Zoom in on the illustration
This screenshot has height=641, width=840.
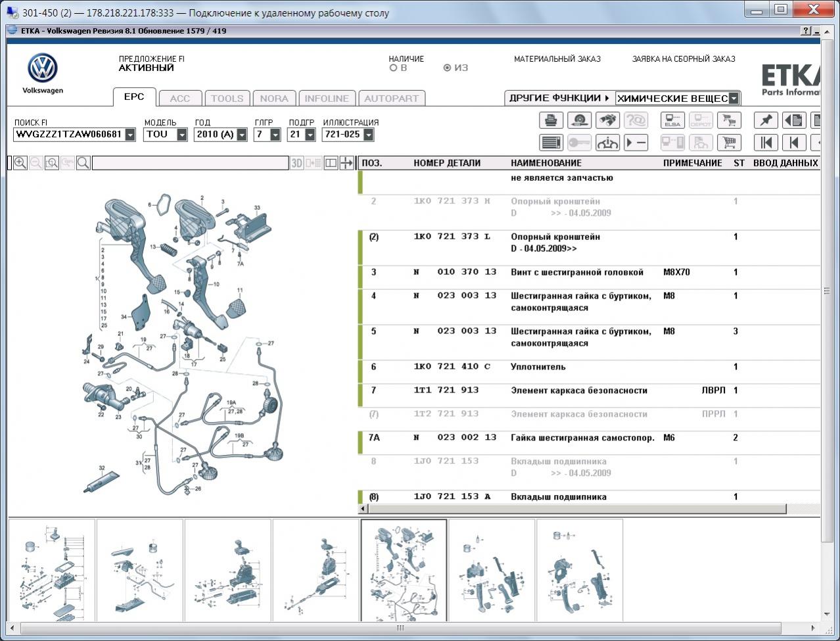pos(20,163)
